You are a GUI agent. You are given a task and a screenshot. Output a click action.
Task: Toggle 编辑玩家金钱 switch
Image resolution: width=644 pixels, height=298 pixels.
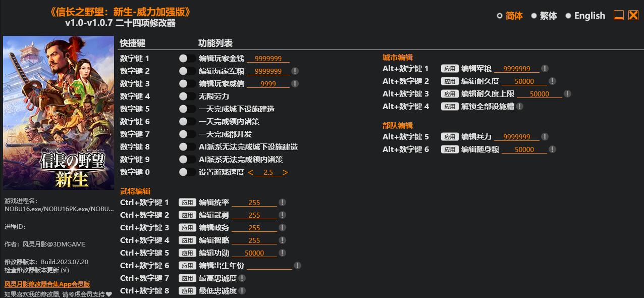187,59
